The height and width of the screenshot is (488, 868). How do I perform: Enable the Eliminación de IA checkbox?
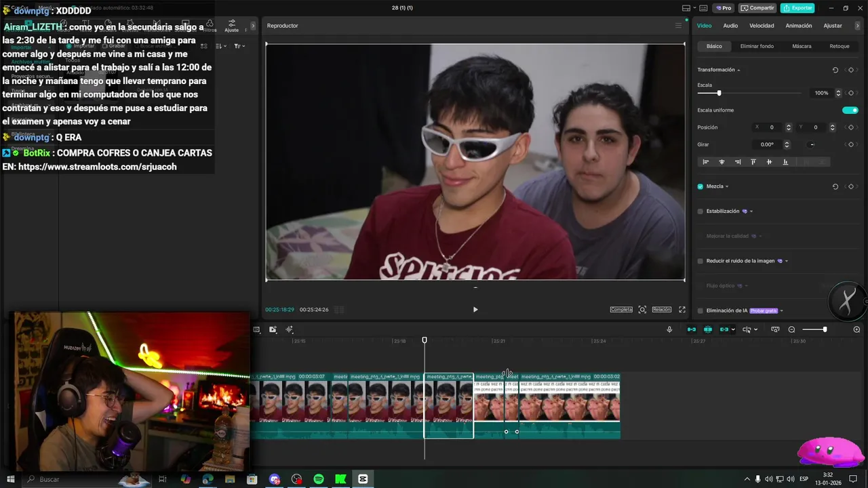point(701,310)
